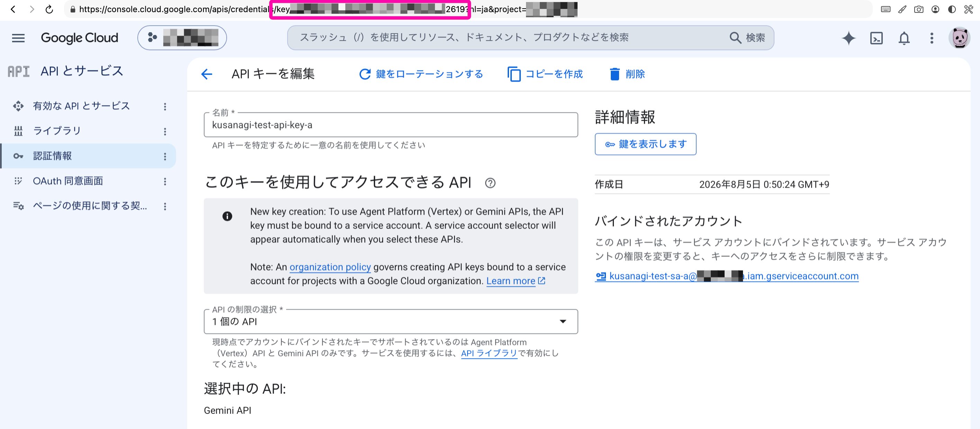
Task: Click the API とサービス header
Action: click(82, 71)
